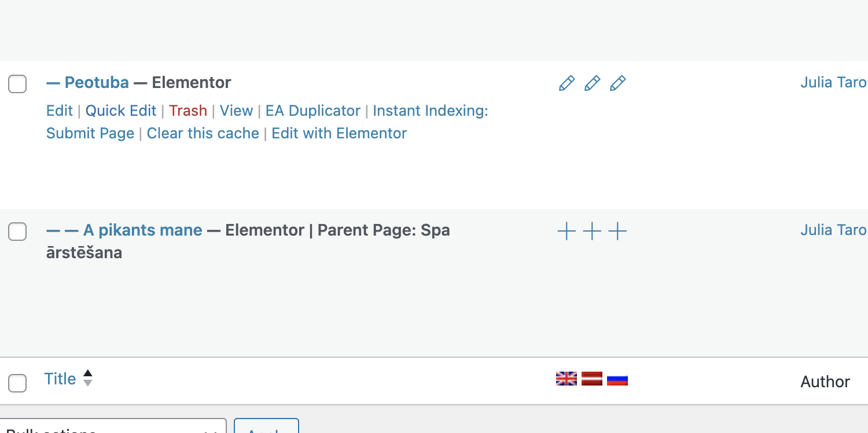Image resolution: width=868 pixels, height=433 pixels.
Task: Clear this cache for Peotuba
Action: [203, 133]
